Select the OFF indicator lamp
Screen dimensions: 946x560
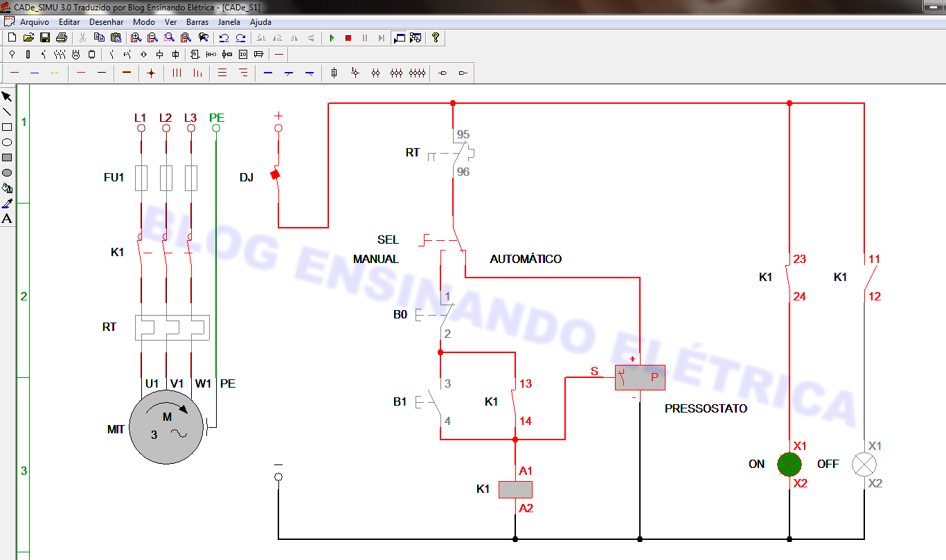[864, 464]
